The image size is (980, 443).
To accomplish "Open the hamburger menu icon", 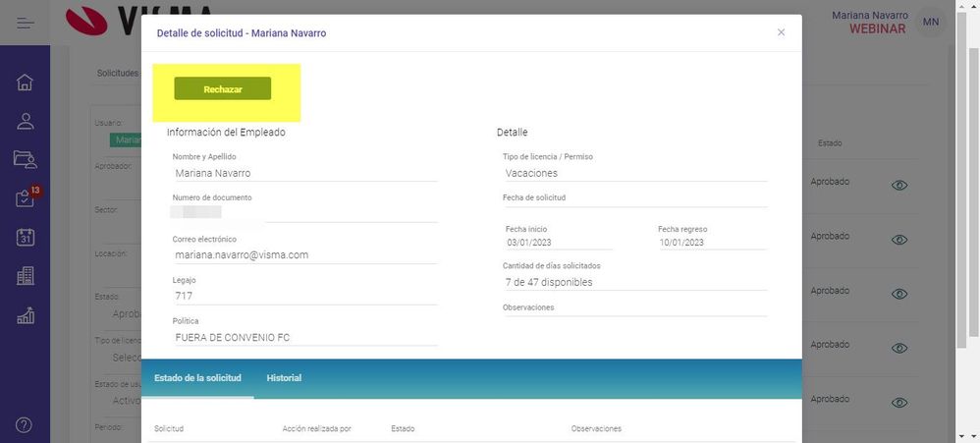I will point(26,24).
